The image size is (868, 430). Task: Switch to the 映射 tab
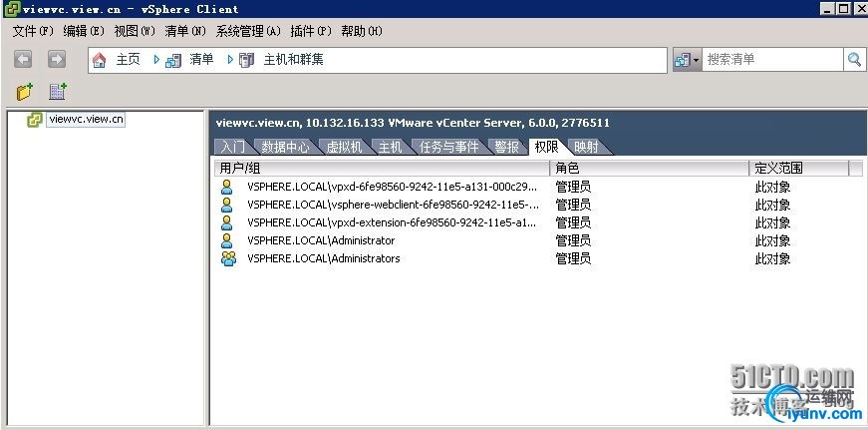pyautogui.click(x=586, y=147)
